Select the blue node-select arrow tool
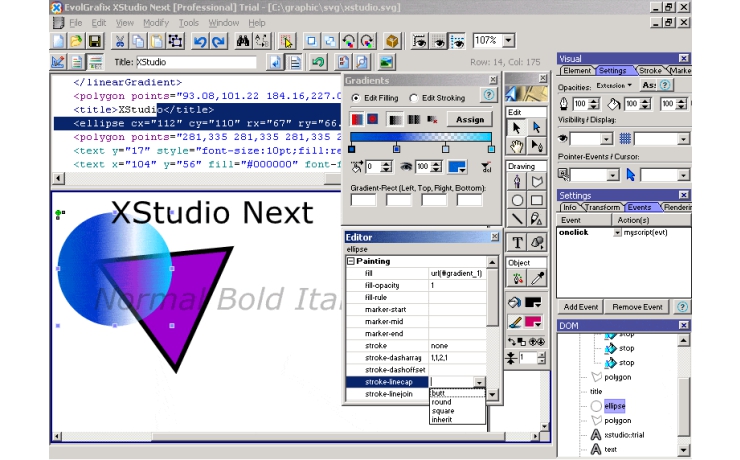 point(537,127)
